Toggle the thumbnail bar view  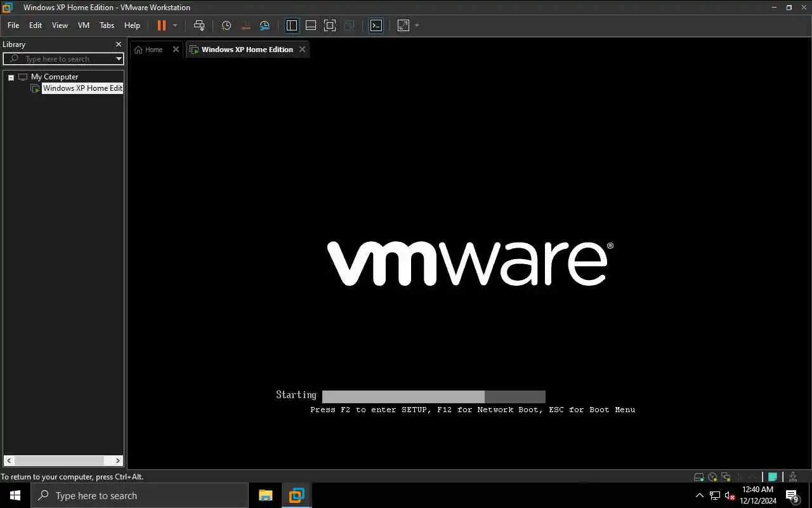coord(311,25)
